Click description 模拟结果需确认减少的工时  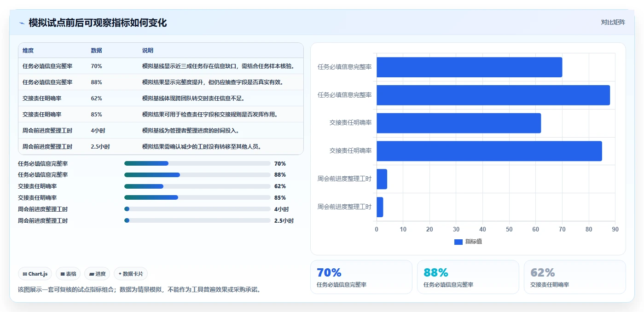click(x=202, y=147)
